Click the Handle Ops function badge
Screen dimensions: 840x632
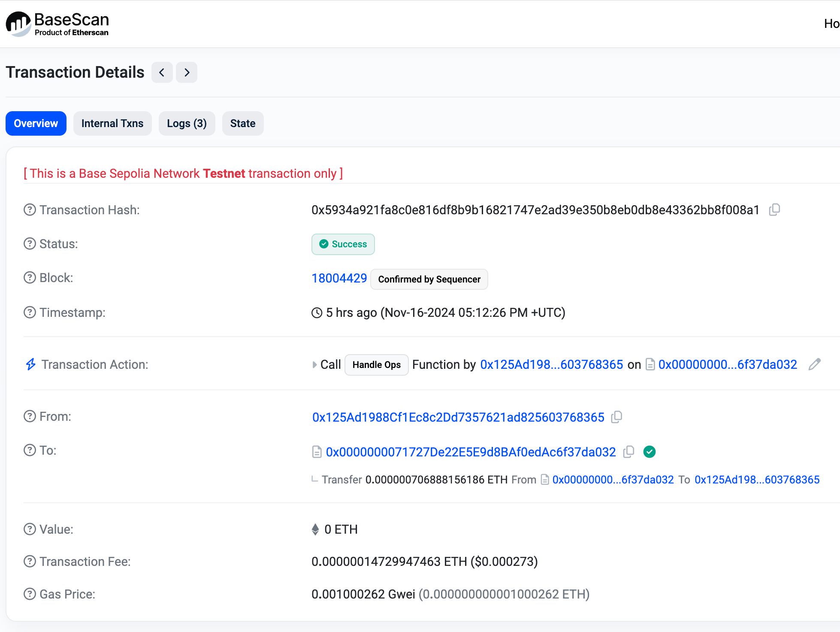[x=376, y=365]
